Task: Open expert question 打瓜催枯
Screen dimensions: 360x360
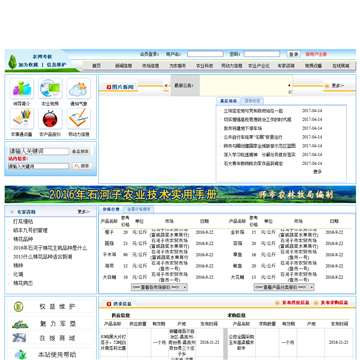Action: click(x=23, y=221)
